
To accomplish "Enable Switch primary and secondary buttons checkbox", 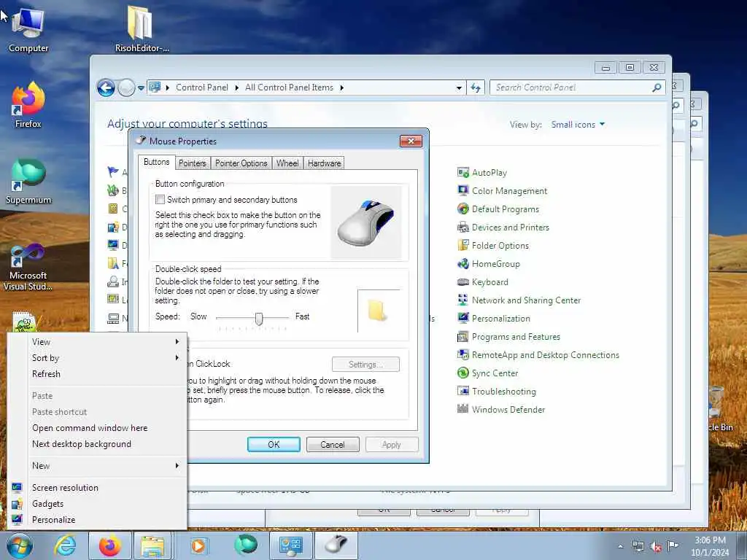I will (x=160, y=200).
